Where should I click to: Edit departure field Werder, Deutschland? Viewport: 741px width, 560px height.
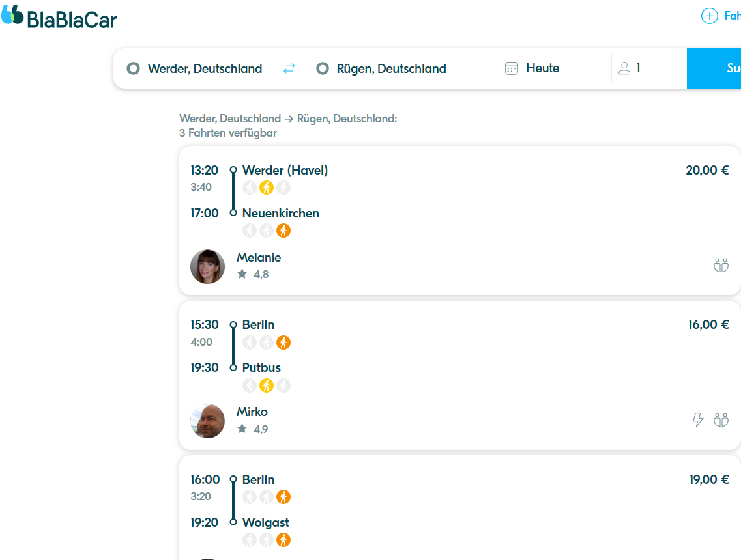pyautogui.click(x=205, y=68)
